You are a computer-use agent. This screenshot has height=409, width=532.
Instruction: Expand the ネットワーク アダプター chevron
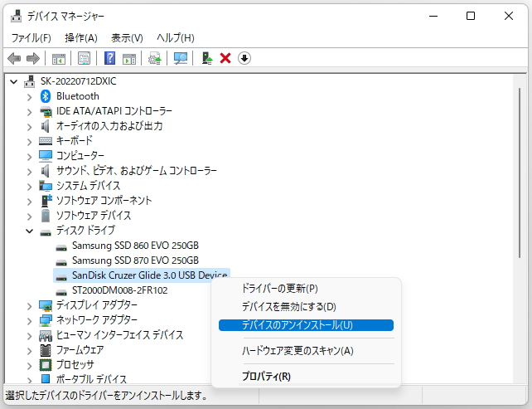pos(30,321)
